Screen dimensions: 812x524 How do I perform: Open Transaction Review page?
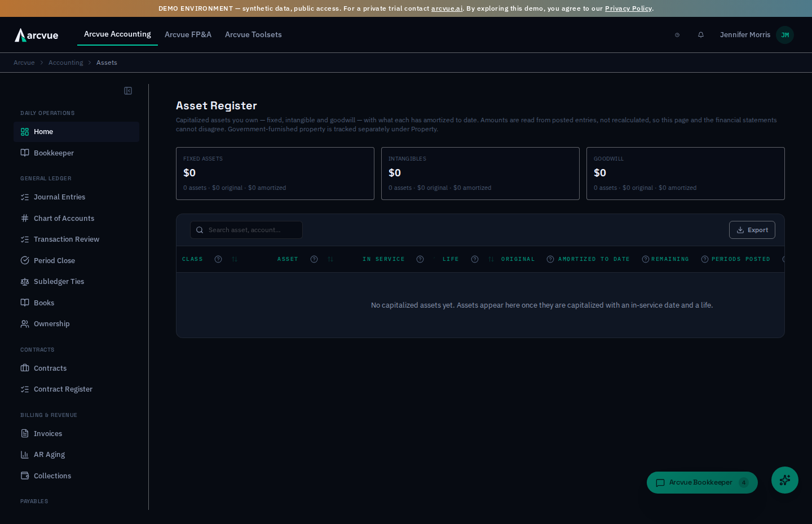pyautogui.click(x=76, y=239)
